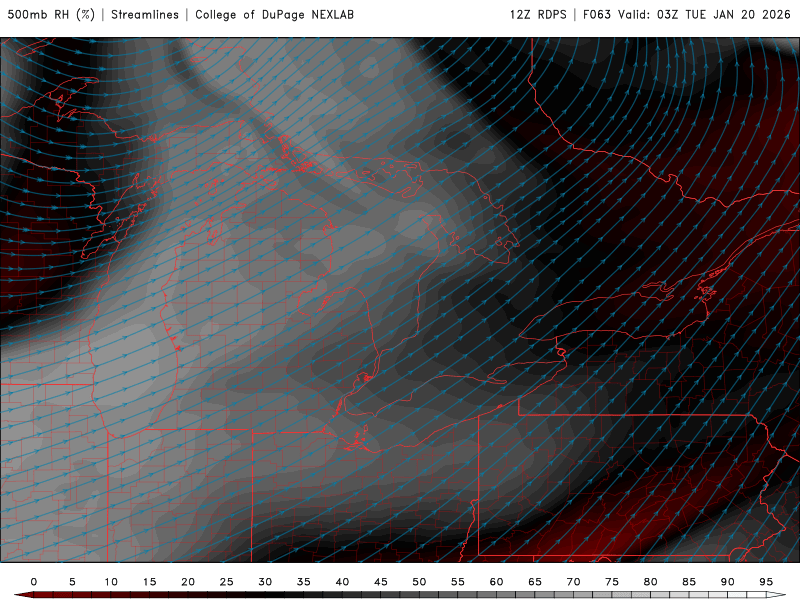Screen dimensions: 800x600
Task: Click the colorbar label "85"
Action: click(689, 582)
